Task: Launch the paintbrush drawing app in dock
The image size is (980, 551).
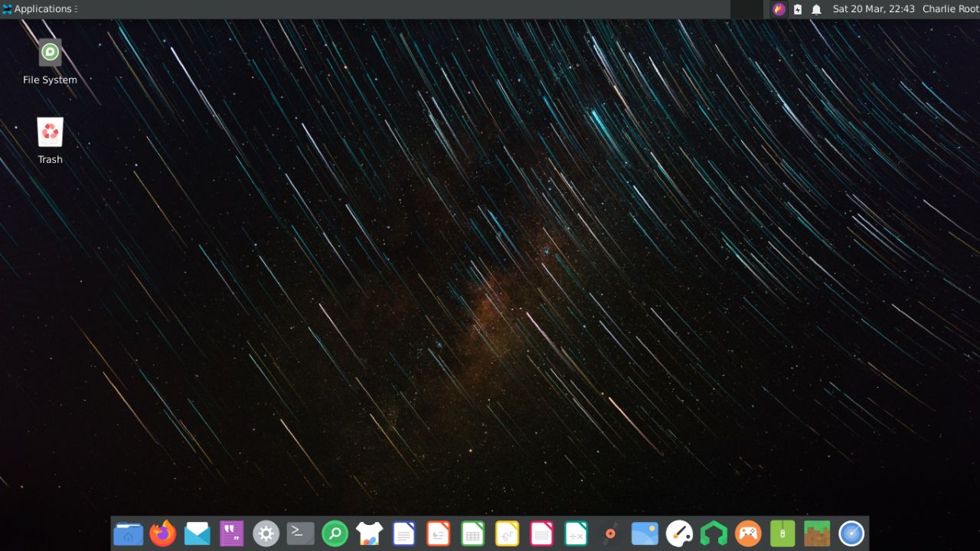Action: pyautogui.click(x=680, y=533)
